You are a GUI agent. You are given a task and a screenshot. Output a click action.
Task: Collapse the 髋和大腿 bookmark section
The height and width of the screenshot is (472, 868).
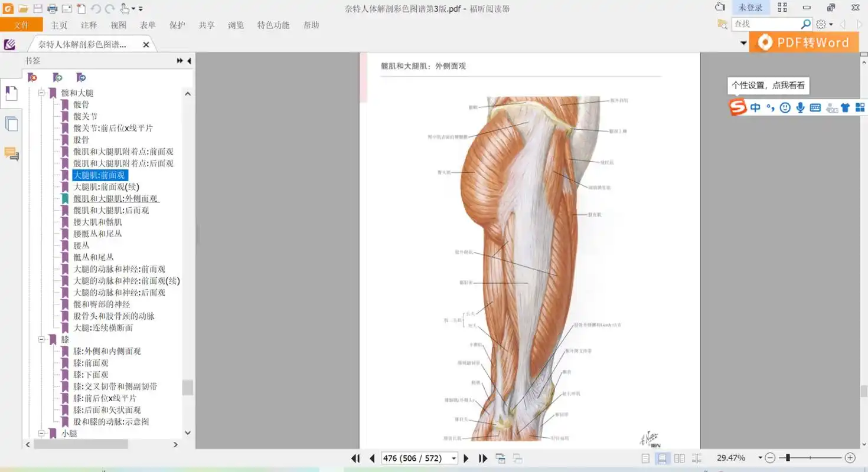[x=41, y=93]
